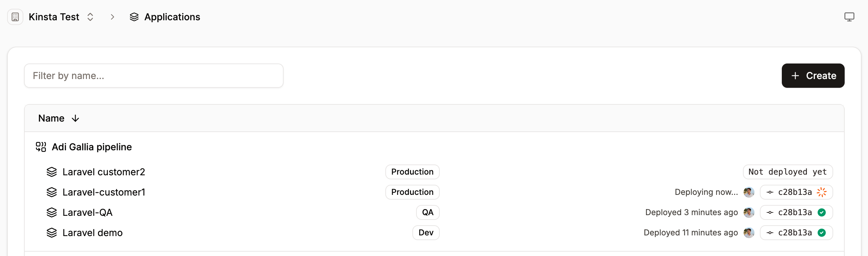Screen dimensions: 868x256
Task: Open the Laravel demo application
Action: coord(93,233)
